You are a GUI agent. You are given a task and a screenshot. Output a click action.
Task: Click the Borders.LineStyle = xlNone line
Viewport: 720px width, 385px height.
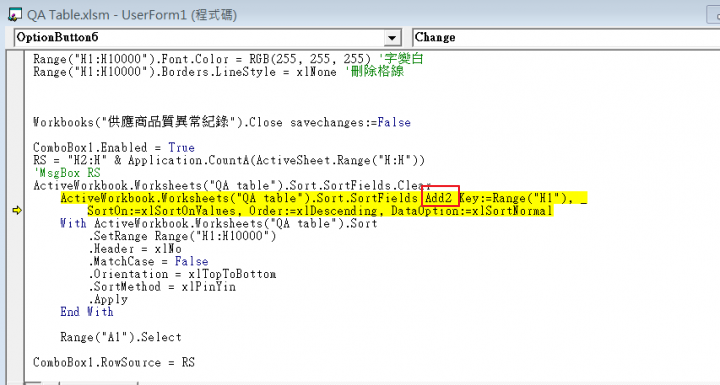[219, 72]
